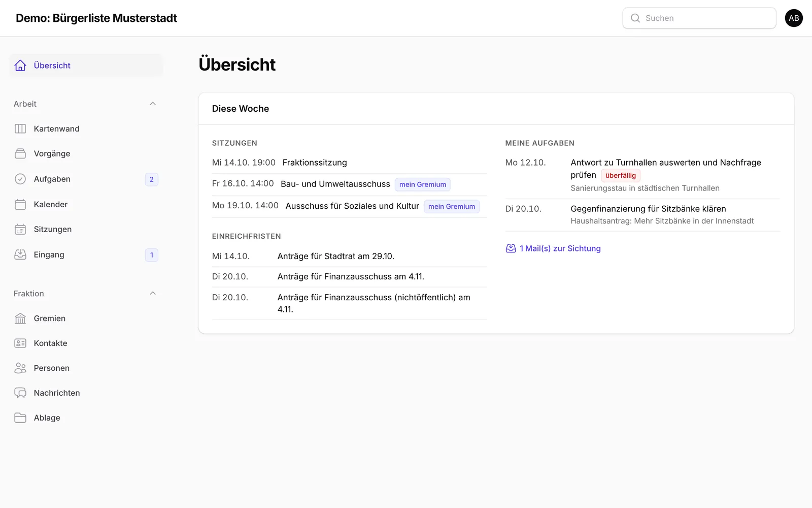The height and width of the screenshot is (508, 812).
Task: Click the Gremien building icon
Action: click(x=20, y=318)
